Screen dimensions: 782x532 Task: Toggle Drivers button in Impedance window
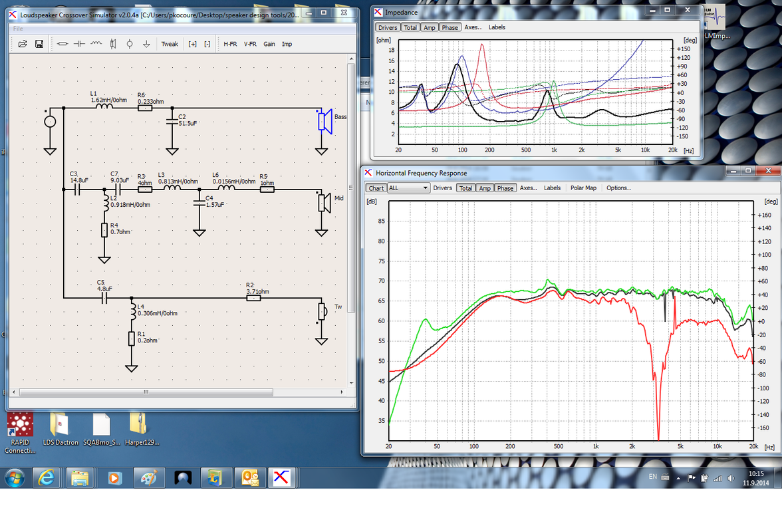[388, 27]
